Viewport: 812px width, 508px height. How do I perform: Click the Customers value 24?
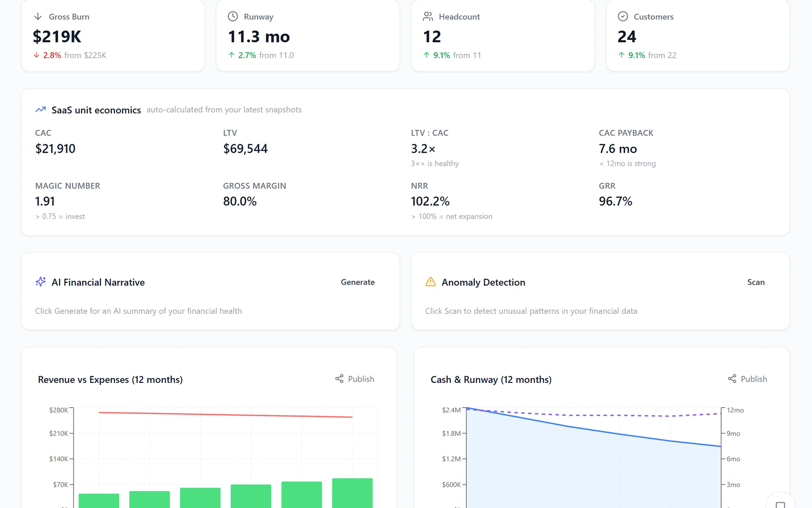[x=627, y=37]
